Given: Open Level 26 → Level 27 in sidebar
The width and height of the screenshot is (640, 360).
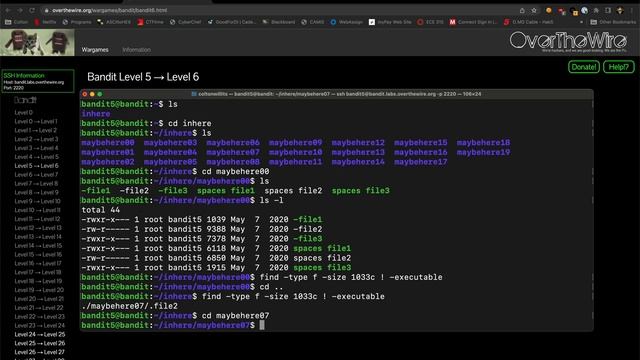Looking at the screenshot, I should [39, 352].
